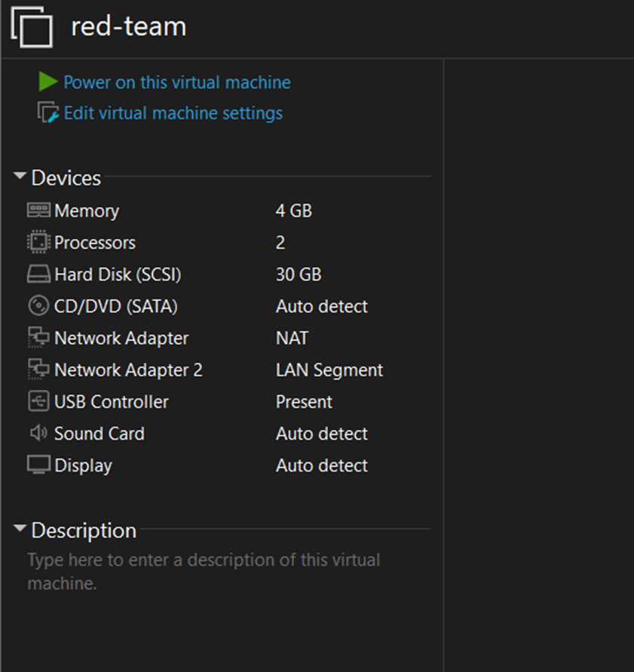Click the red-team VM tab icon
This screenshot has height=672, width=634.
[32, 27]
